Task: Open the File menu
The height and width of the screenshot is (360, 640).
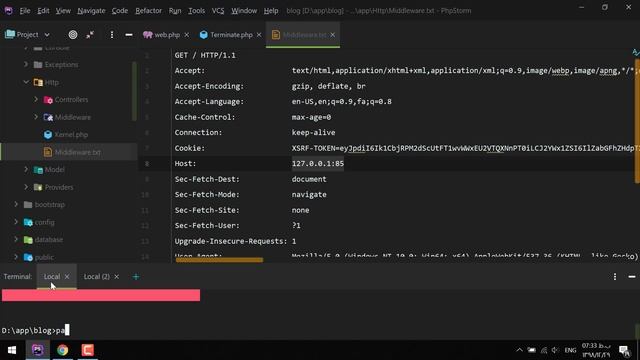Action: [25, 11]
